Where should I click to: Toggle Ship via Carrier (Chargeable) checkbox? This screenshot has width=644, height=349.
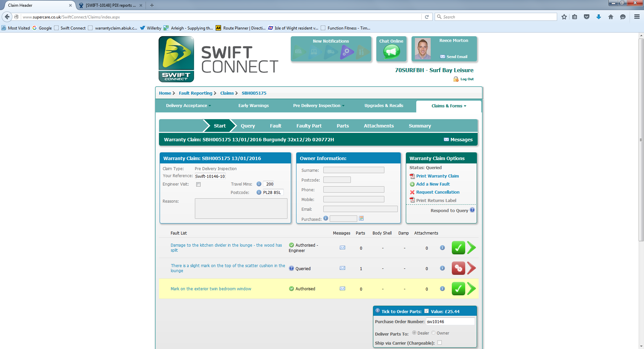(x=439, y=343)
